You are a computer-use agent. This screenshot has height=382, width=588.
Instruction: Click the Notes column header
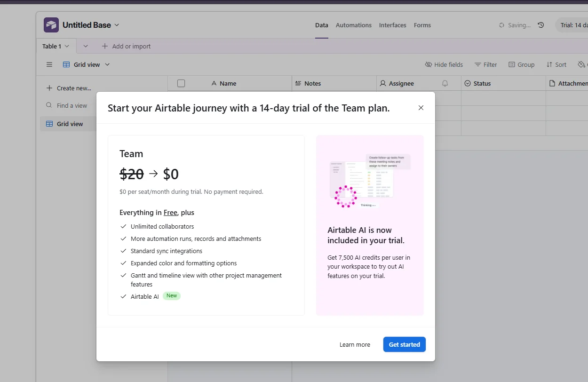click(334, 83)
